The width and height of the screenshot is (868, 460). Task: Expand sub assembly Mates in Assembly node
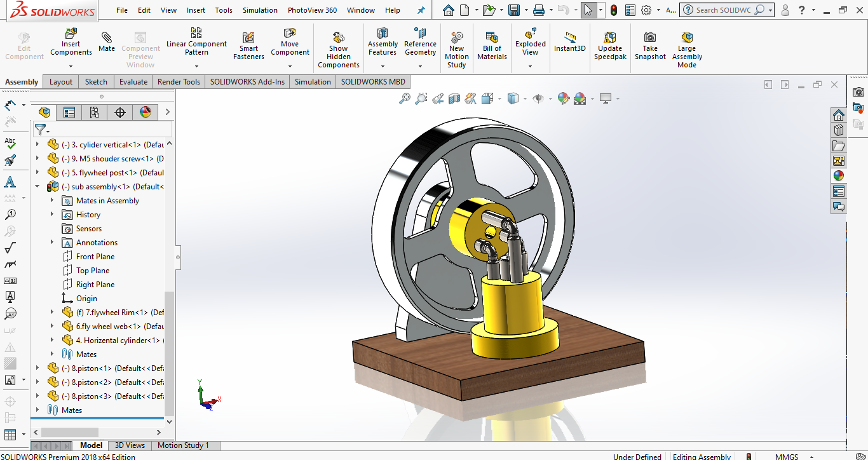click(x=52, y=200)
